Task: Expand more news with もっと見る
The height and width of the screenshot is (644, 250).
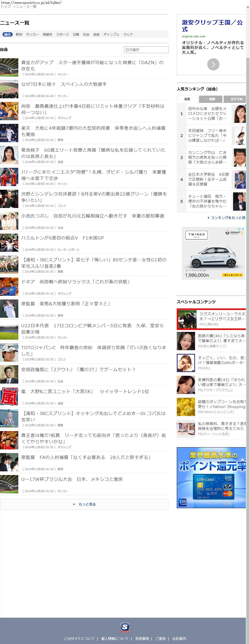Action: [x=84, y=504]
